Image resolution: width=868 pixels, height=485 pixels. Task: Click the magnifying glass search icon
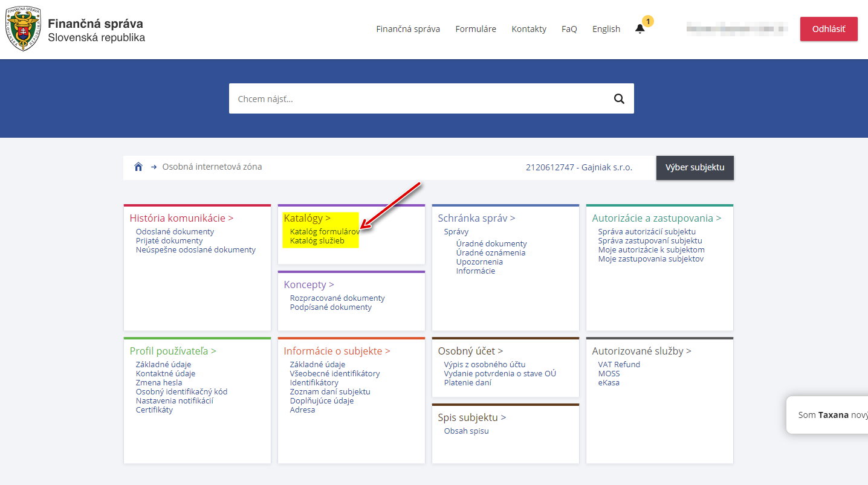[618, 99]
